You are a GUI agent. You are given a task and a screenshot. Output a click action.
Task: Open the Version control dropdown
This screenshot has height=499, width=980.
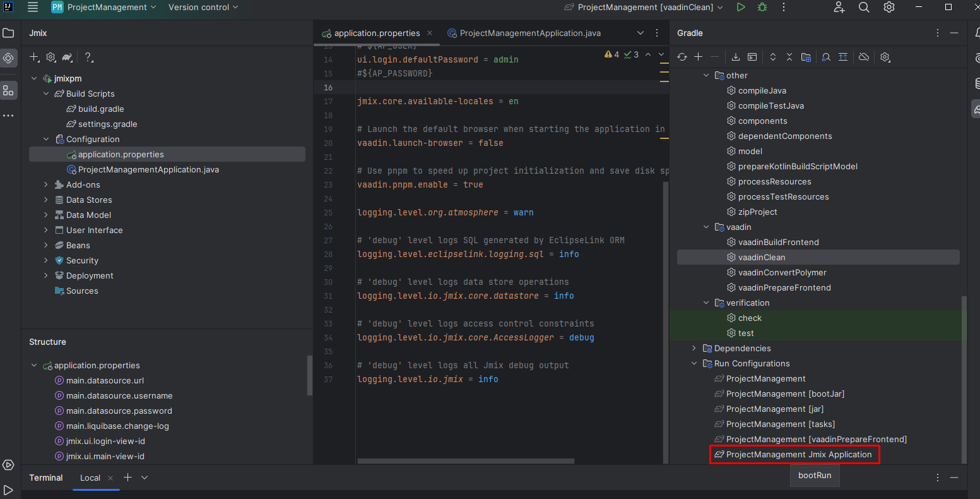point(203,7)
